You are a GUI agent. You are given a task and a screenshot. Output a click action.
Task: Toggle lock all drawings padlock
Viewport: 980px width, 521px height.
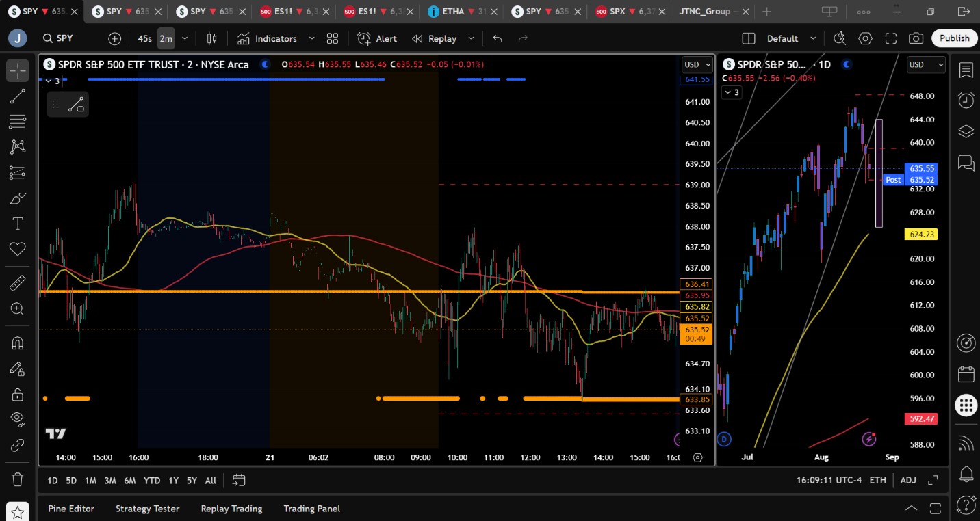18,395
